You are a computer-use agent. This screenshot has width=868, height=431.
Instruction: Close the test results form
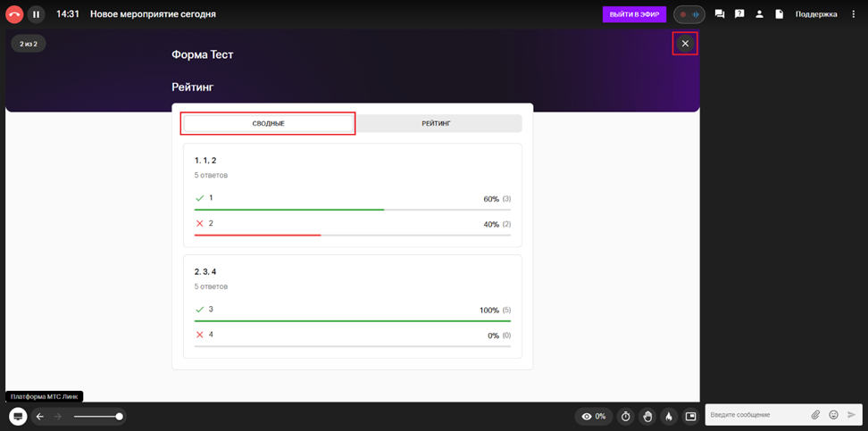tap(685, 43)
